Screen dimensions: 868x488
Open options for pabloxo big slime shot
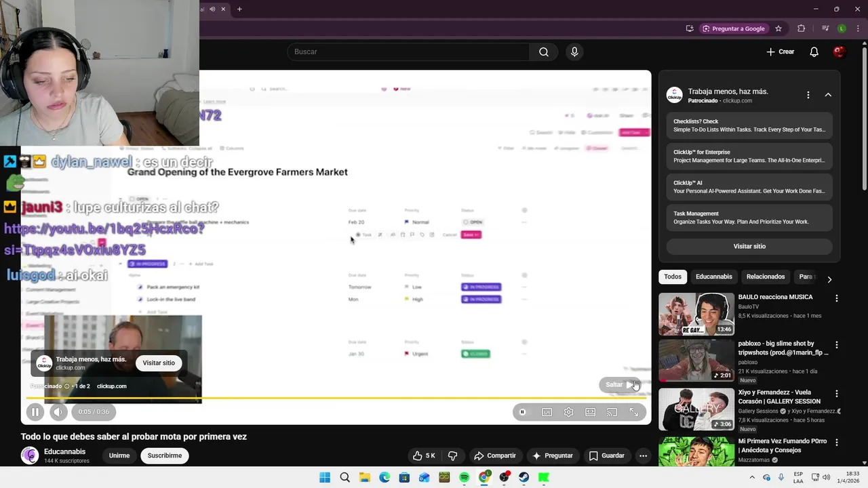coord(836,345)
